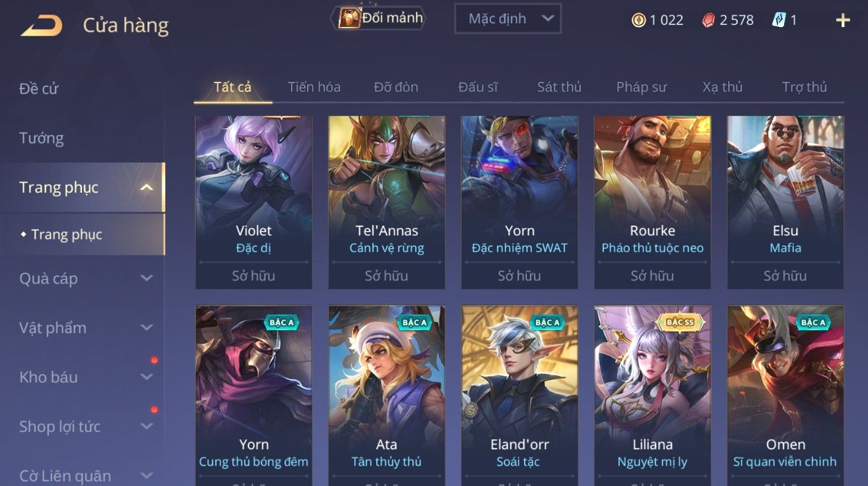Select the Violet Đặc dị skin card

point(253,202)
